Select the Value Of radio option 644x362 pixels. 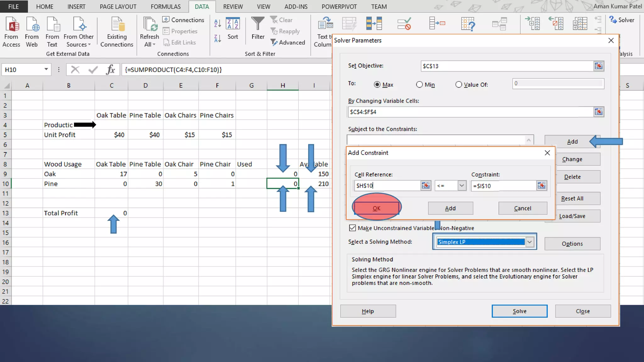(459, 85)
